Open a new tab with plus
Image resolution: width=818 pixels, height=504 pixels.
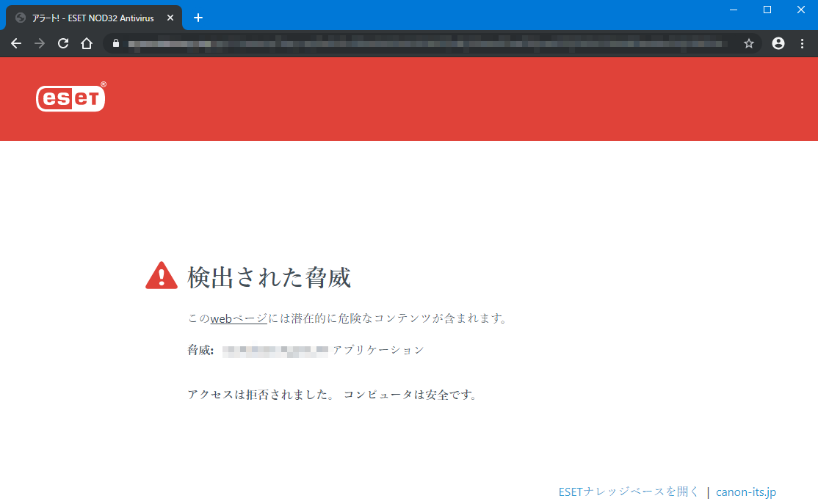coord(198,18)
